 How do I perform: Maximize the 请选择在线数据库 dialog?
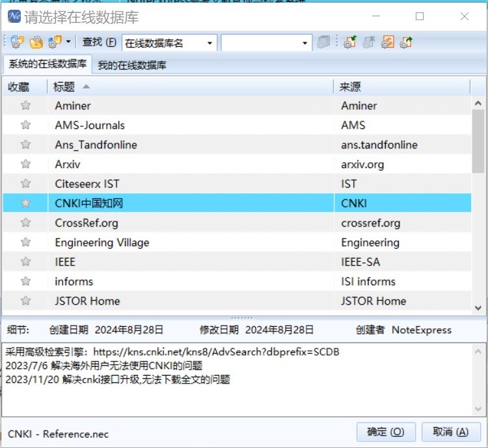(x=420, y=16)
